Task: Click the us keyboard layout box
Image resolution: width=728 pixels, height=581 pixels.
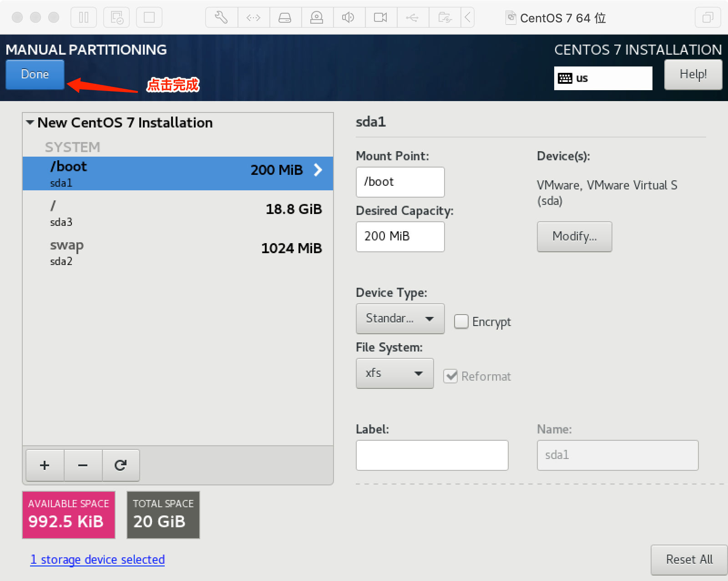Action: pos(603,78)
